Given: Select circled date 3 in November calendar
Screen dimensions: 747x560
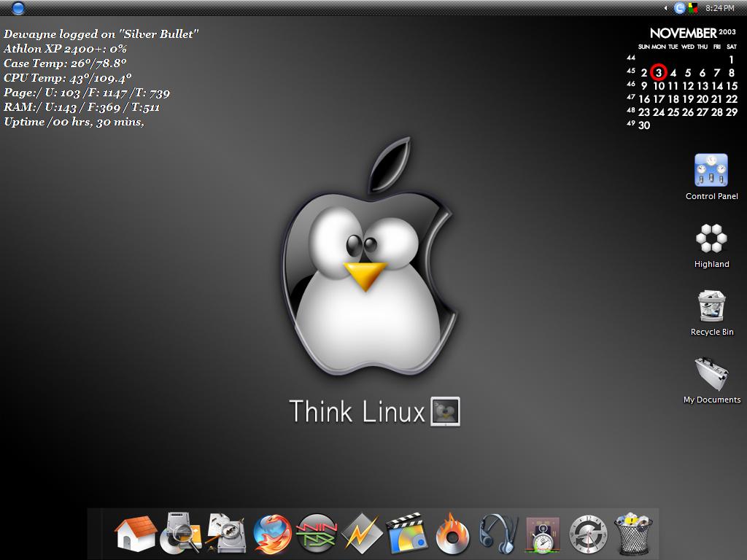Looking at the screenshot, I should [x=659, y=72].
